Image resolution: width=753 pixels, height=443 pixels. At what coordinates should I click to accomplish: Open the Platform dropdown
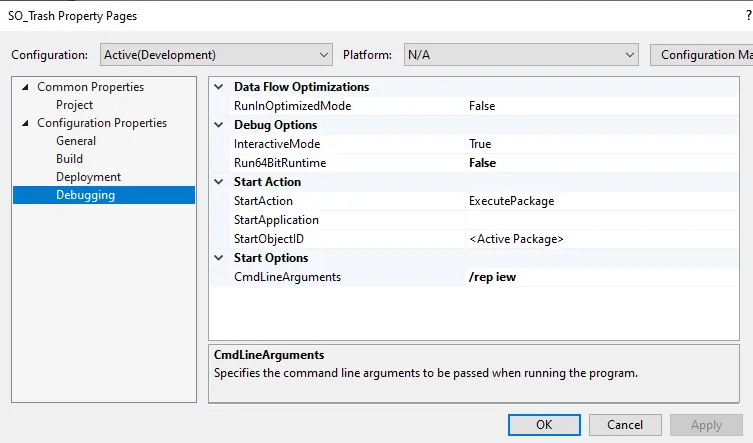(520, 55)
